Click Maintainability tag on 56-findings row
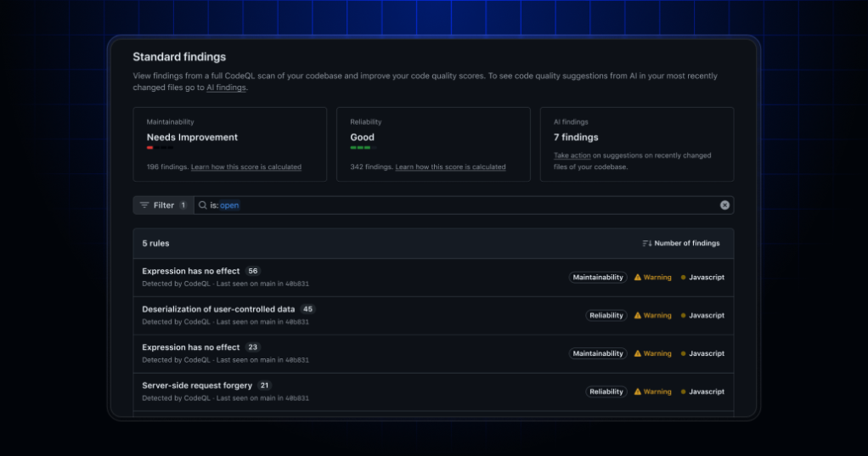 [x=598, y=278]
